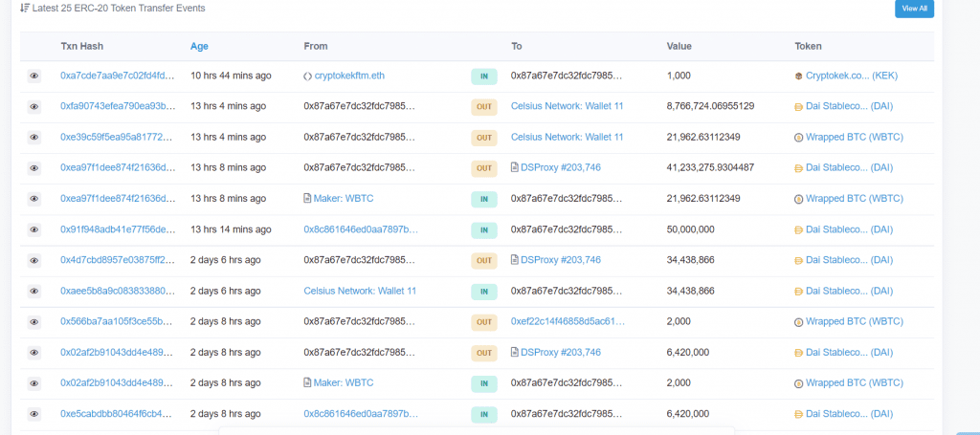Open Maker: WBTC in the 2 days 8 hrs row
980x435 pixels.
[x=344, y=382]
